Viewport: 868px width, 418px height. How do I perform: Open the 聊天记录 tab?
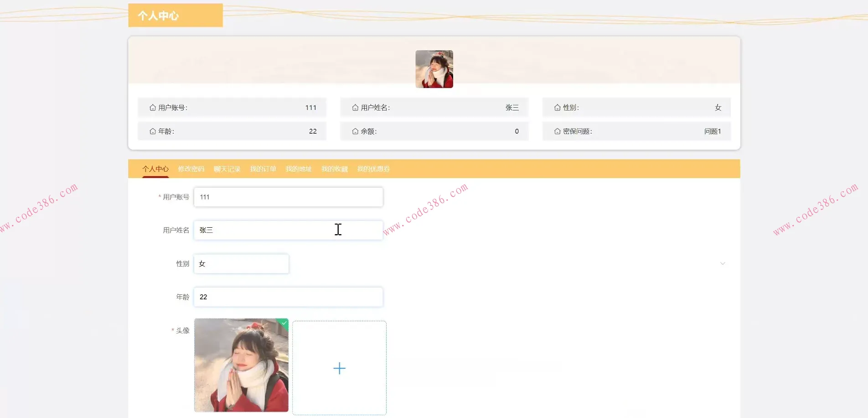coord(227,169)
